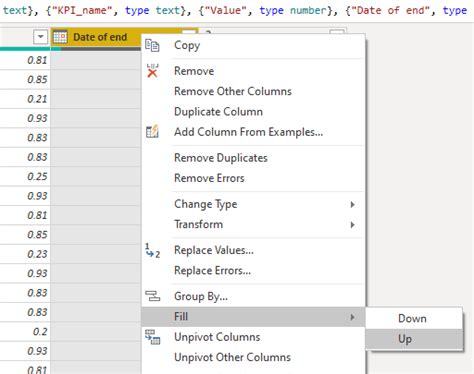Click the Copy icon in context menu
This screenshot has width=474, height=374.
click(152, 46)
